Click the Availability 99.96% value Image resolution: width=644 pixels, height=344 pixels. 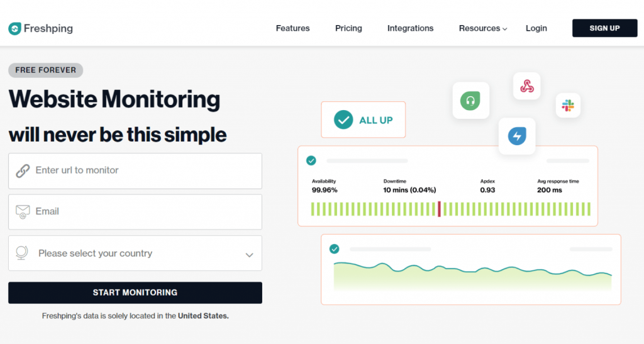coord(325,190)
